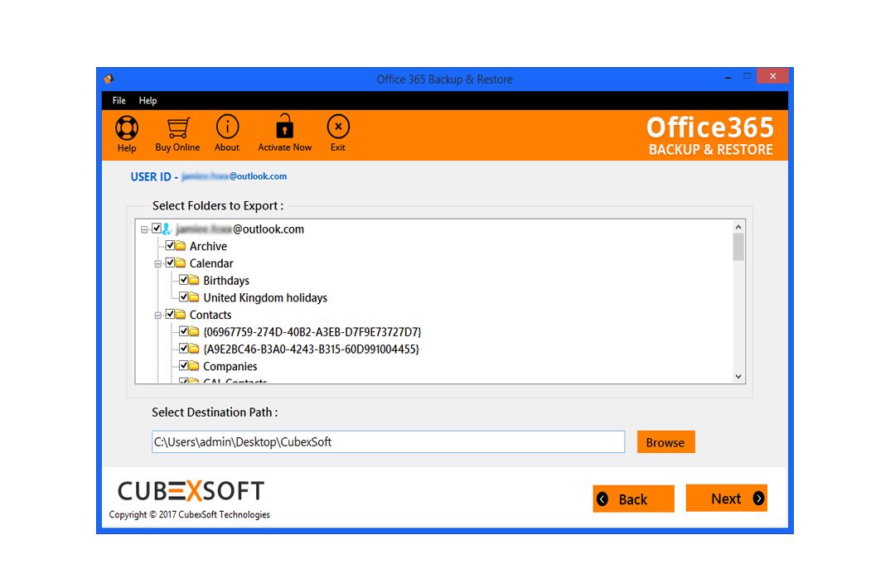The height and width of the screenshot is (588, 890).
Task: Uncheck the United Kingdom holidays checkbox
Action: tap(184, 296)
